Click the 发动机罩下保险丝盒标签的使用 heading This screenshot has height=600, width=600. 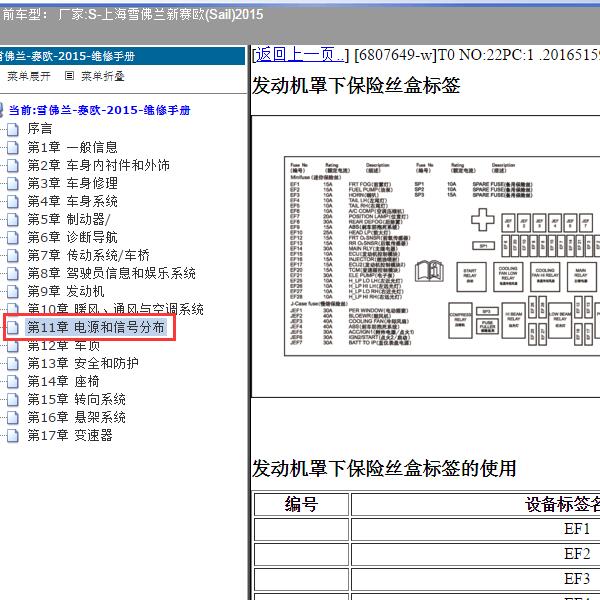click(384, 468)
